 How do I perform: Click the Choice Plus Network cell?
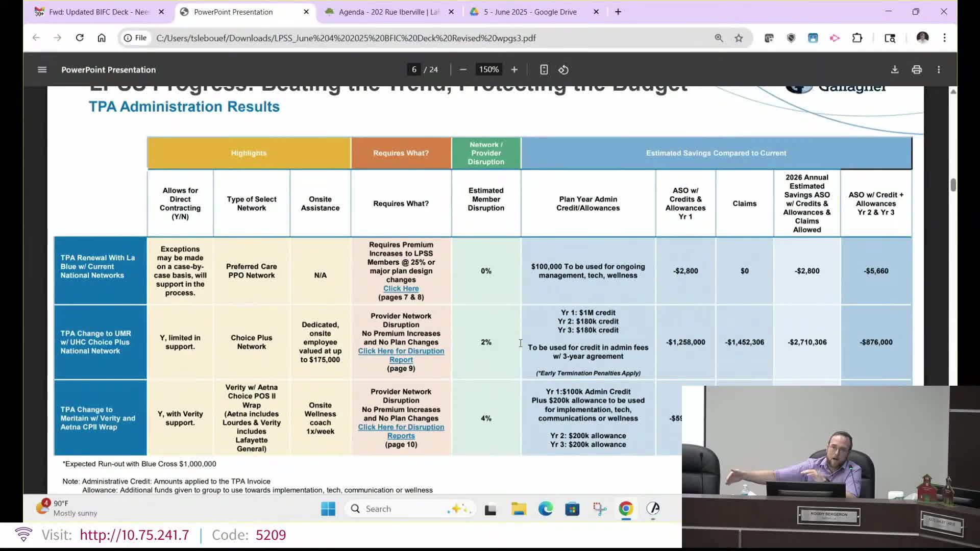pos(252,342)
